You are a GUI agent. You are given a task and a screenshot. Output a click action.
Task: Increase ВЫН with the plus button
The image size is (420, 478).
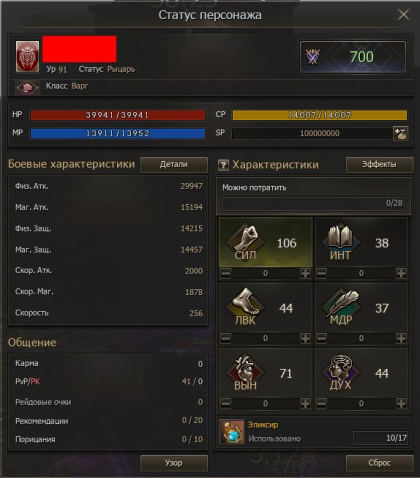tap(305, 404)
